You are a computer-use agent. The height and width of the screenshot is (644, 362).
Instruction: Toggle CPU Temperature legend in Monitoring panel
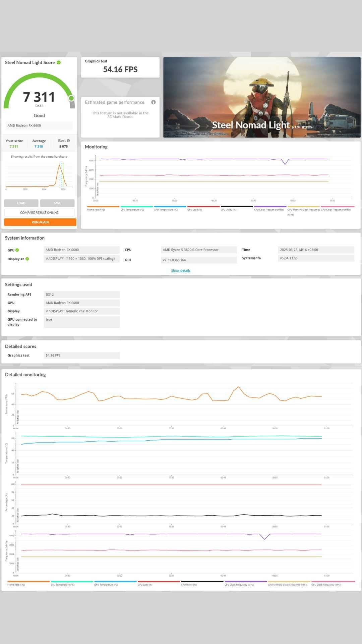point(136,208)
